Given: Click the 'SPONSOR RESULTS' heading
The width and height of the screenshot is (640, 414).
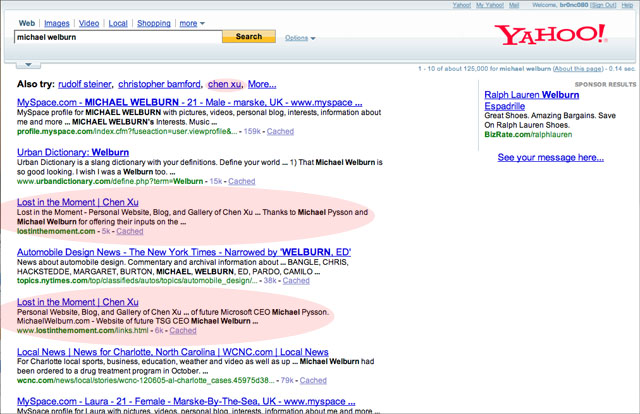Looking at the screenshot, I should (605, 85).
